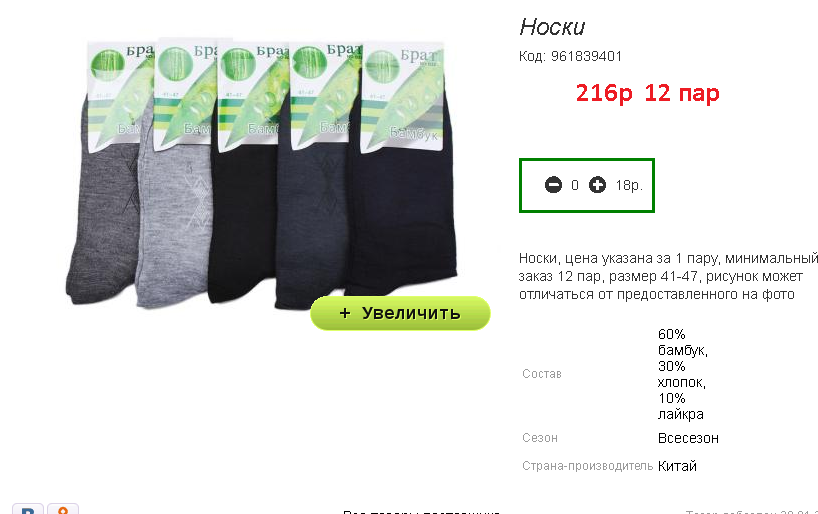Increase quantity with the plus icon
The height and width of the screenshot is (514, 818).
pyautogui.click(x=597, y=185)
